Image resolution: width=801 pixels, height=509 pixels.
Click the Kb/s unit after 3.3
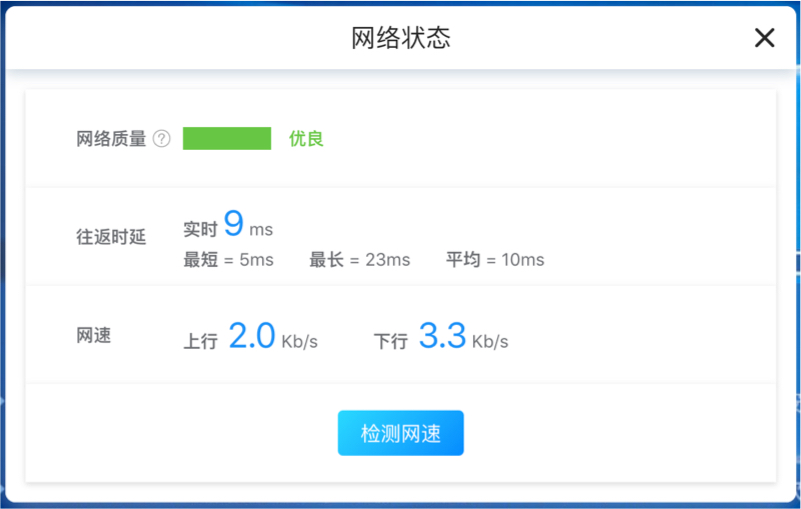[x=490, y=342]
